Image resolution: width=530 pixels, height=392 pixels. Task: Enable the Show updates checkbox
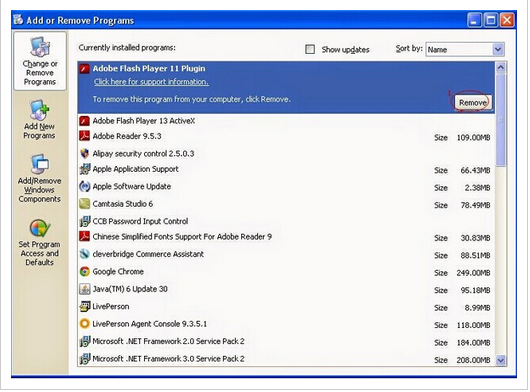(310, 49)
